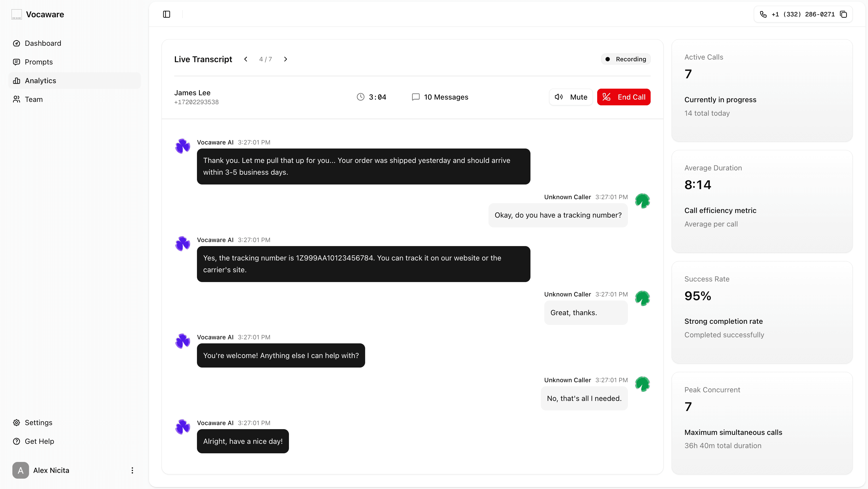The height and width of the screenshot is (489, 868).
Task: Mute the active call
Action: tap(570, 97)
